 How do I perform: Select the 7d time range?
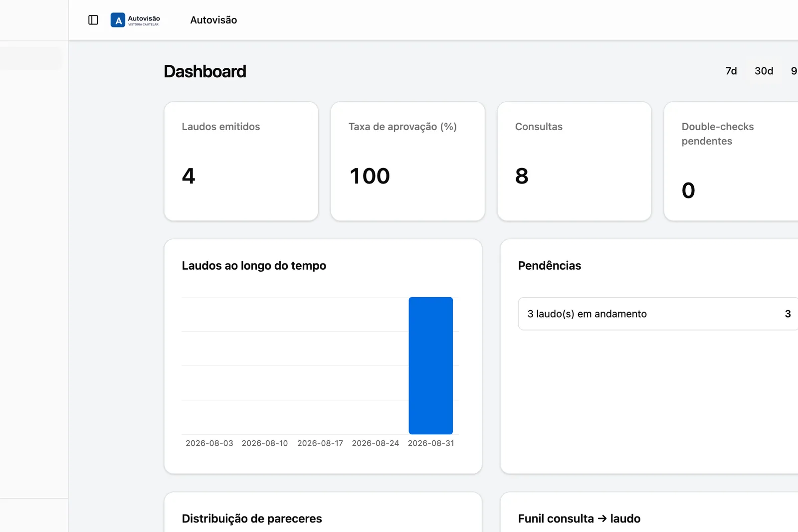(x=731, y=71)
